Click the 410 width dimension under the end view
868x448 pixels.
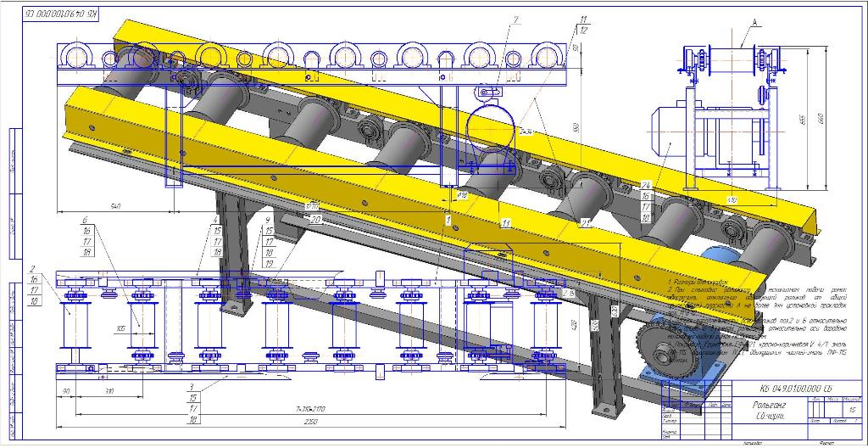pyautogui.click(x=732, y=199)
